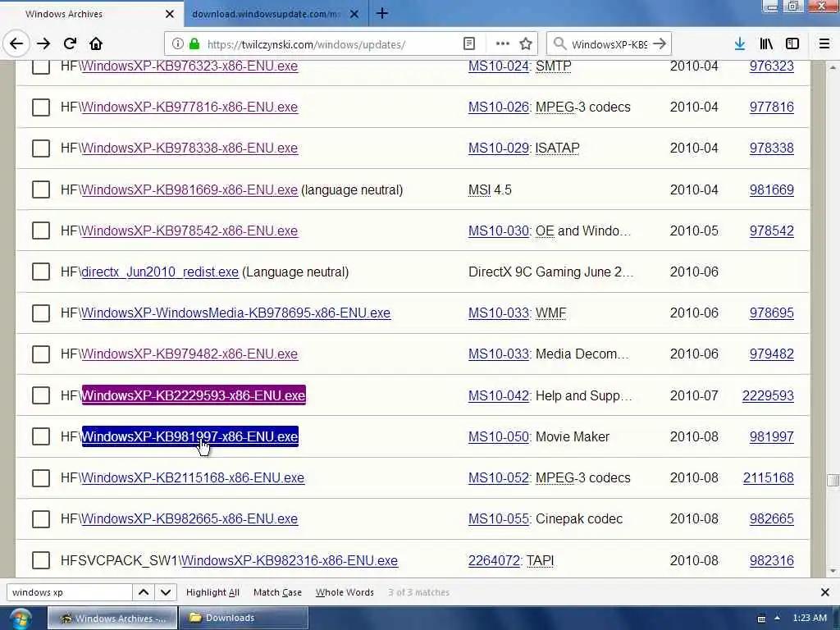Image resolution: width=840 pixels, height=630 pixels.
Task: Download directx_Jun2010_redist.exe
Action: click(160, 272)
